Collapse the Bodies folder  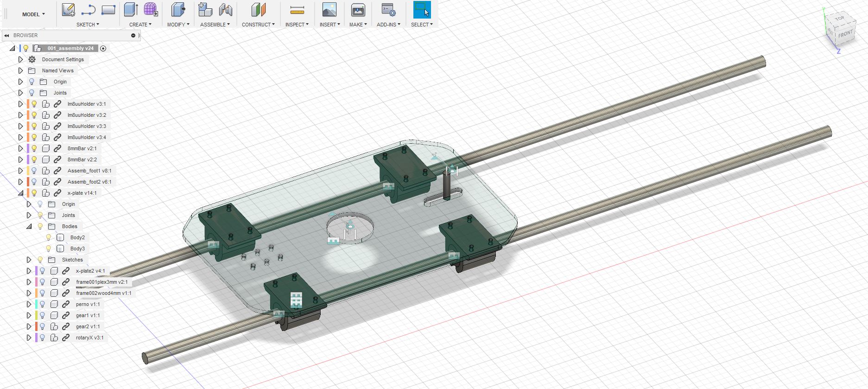pos(29,226)
